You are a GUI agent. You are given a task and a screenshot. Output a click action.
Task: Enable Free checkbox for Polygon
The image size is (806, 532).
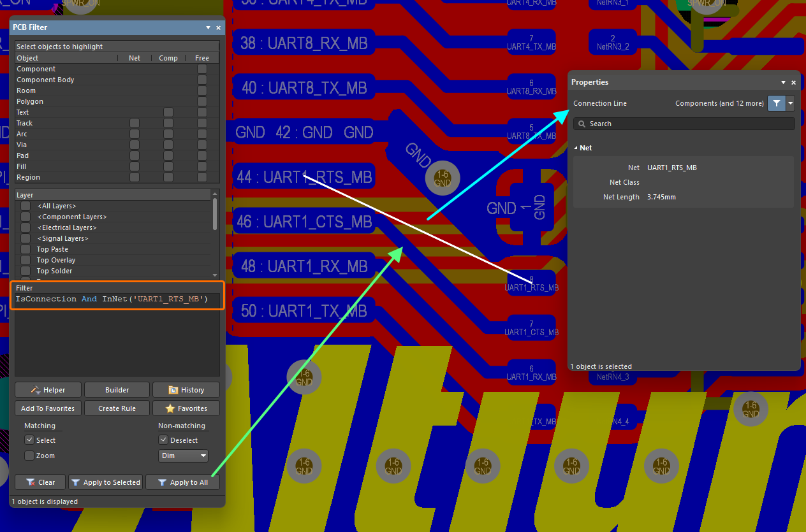click(x=202, y=101)
